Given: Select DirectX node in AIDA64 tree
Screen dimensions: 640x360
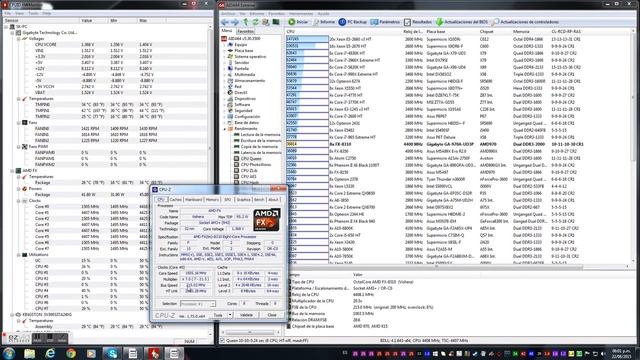Looking at the screenshot, I should [238, 93].
